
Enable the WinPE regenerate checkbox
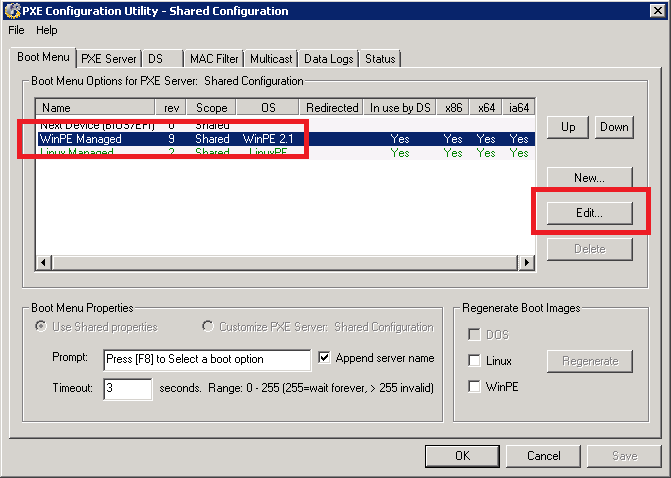pos(476,386)
